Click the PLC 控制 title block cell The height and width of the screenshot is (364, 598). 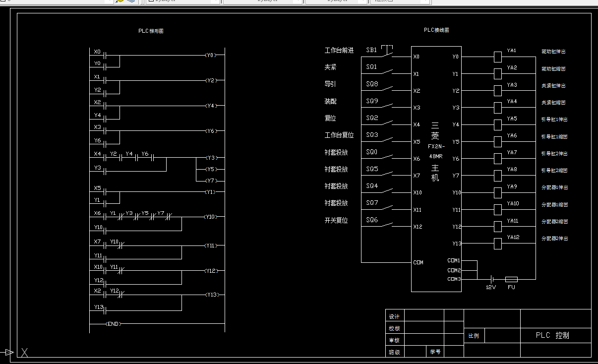[556, 335]
